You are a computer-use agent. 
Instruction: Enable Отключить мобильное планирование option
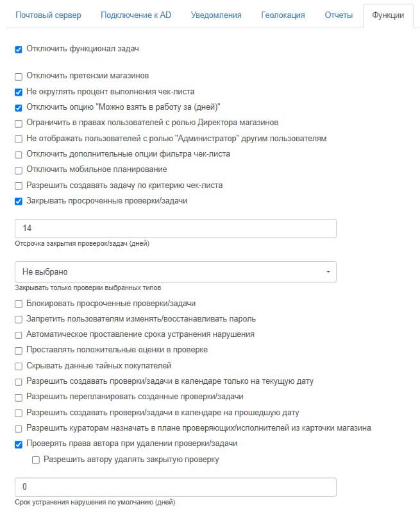coord(19,170)
